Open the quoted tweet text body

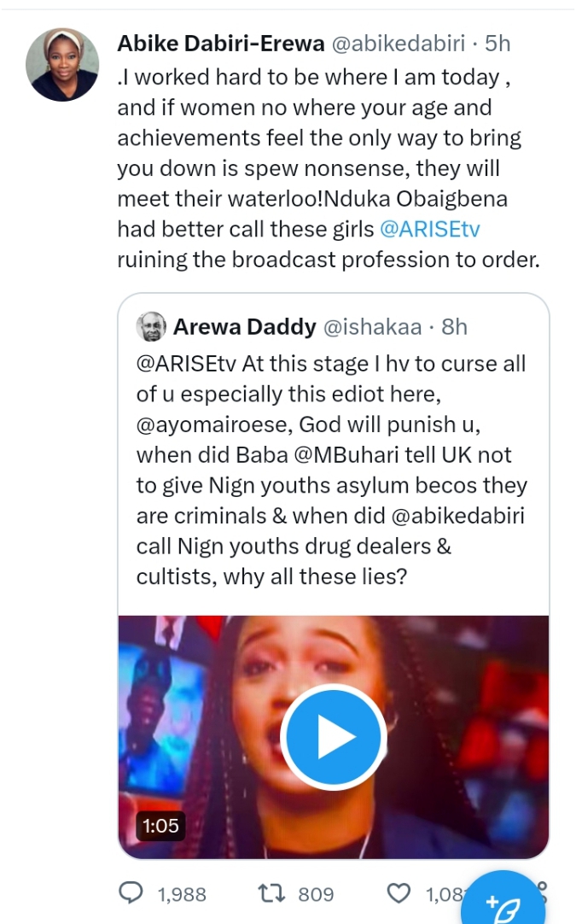(x=333, y=470)
